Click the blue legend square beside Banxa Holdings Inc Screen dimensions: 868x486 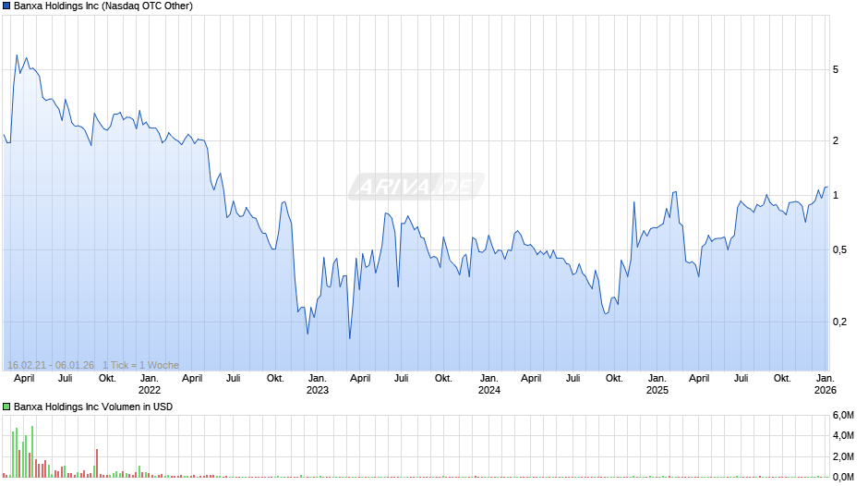tap(6, 6)
